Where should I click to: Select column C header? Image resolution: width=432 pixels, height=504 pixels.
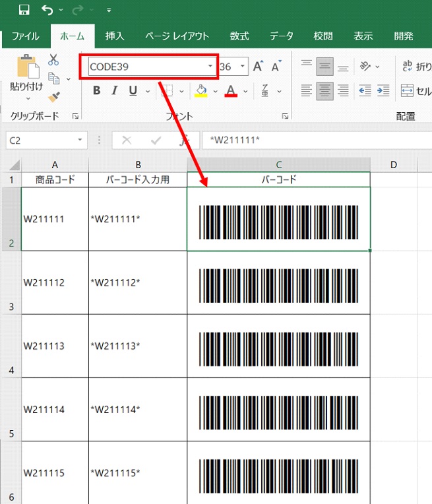tap(279, 165)
